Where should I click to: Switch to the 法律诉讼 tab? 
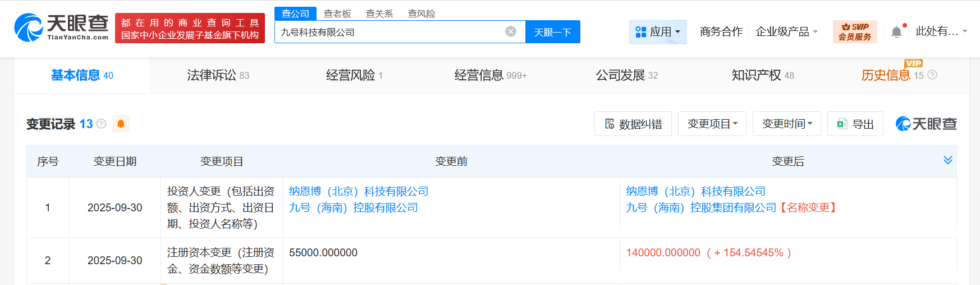click(218, 75)
